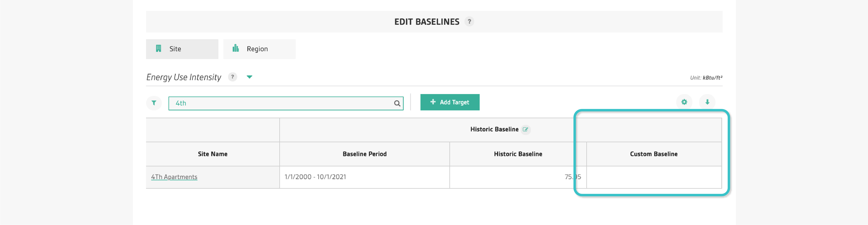Open help for Energy Use Intensity
Screen dimensions: 868x225
(x=232, y=77)
